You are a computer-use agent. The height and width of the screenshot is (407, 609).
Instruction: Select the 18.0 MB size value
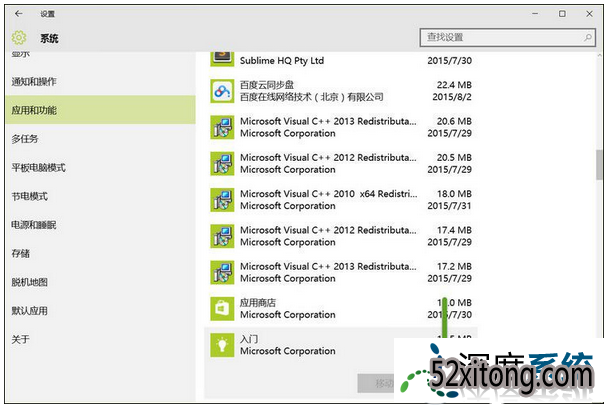[x=454, y=193]
